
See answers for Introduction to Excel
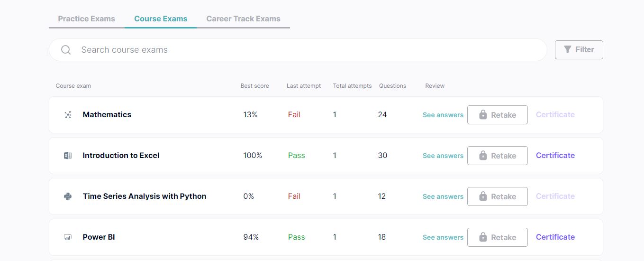pyautogui.click(x=443, y=156)
